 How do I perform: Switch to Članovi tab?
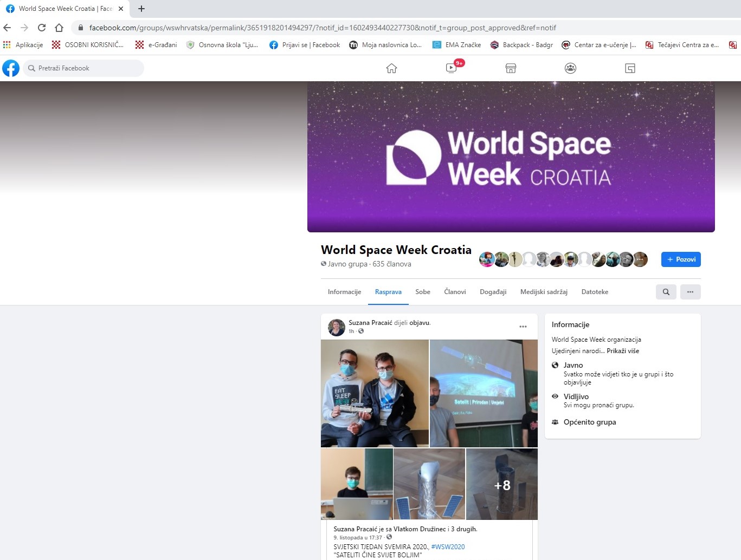point(455,292)
